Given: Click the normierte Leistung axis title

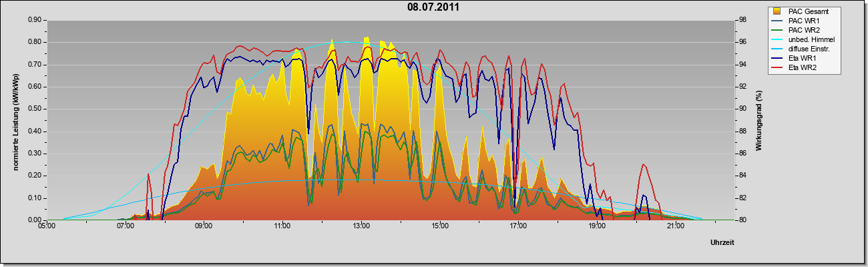Looking at the screenshot, I should coord(16,119).
